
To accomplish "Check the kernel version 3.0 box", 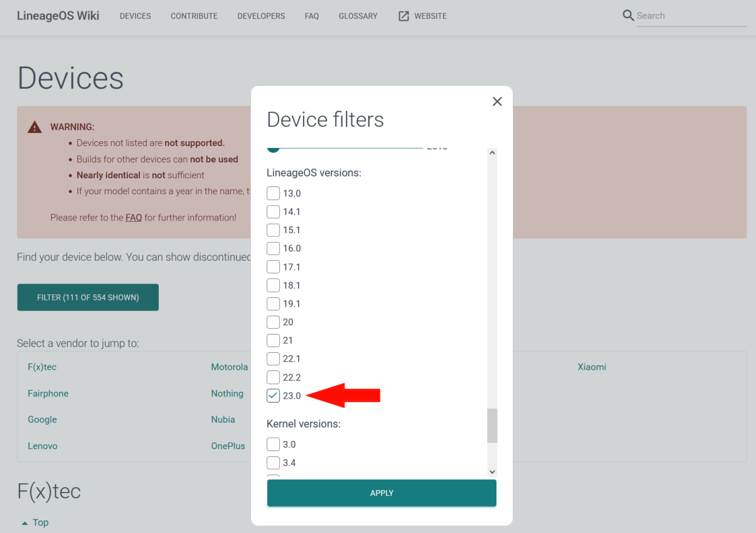I will coord(273,444).
